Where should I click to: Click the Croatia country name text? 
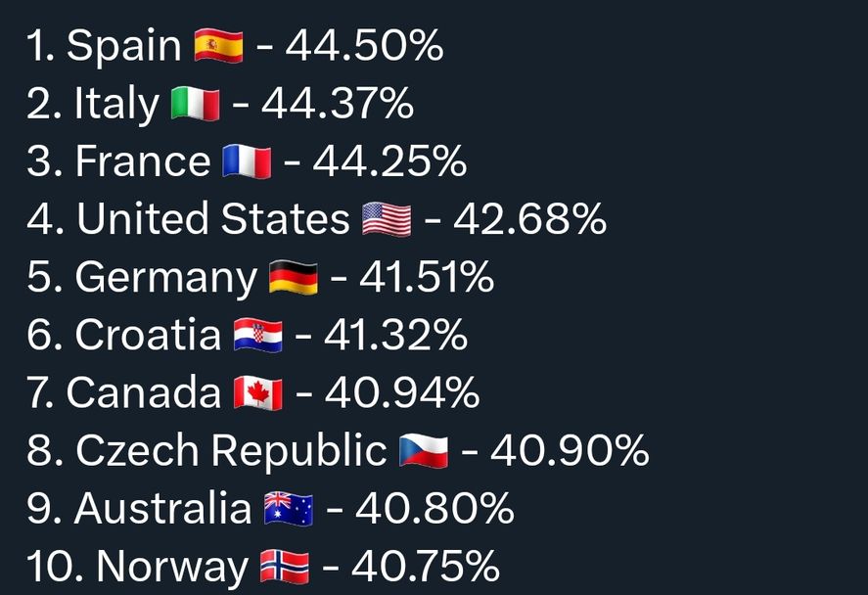[x=148, y=336]
